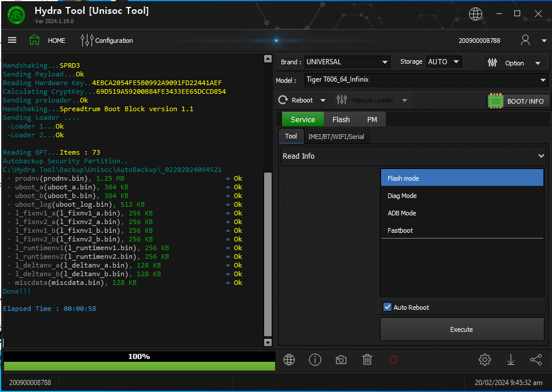Select Flash mode in the list
Viewport: 552px width, 392px height.
click(462, 178)
